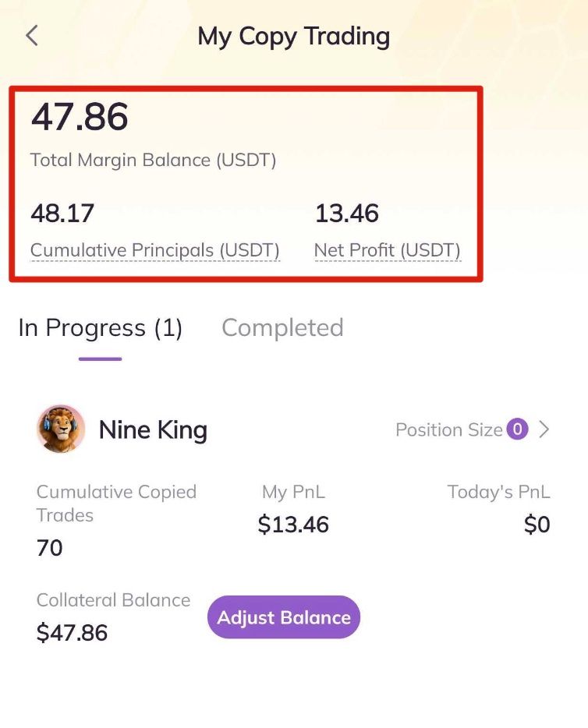Viewport: 588px width, 728px height.
Task: Go back using the top-left arrow
Action: (x=32, y=36)
